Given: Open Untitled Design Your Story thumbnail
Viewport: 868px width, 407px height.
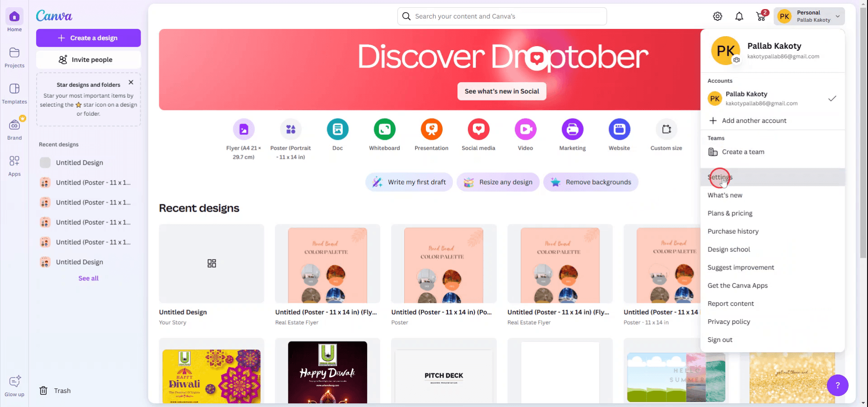Looking at the screenshot, I should click(212, 264).
